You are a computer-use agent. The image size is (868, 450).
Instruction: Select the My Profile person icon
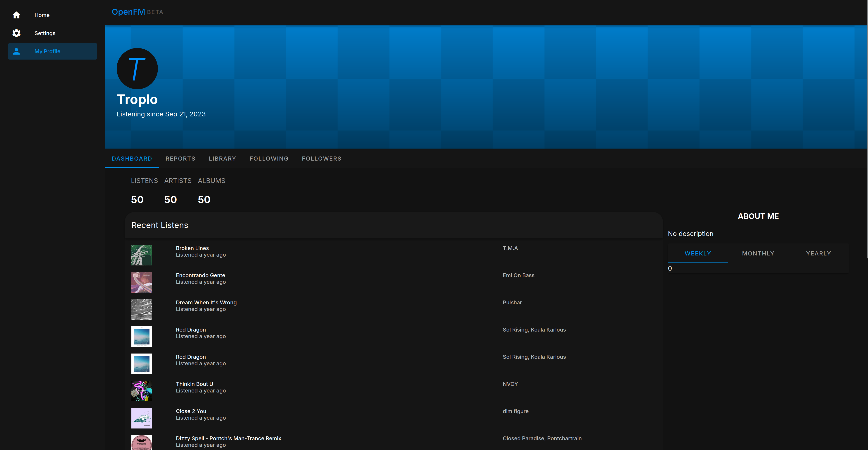click(x=16, y=51)
